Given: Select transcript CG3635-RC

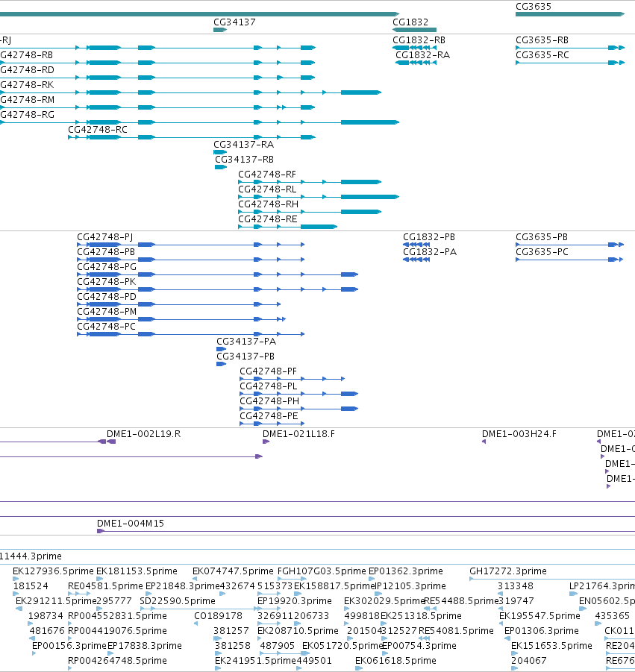Looking at the screenshot, I should 542,55.
